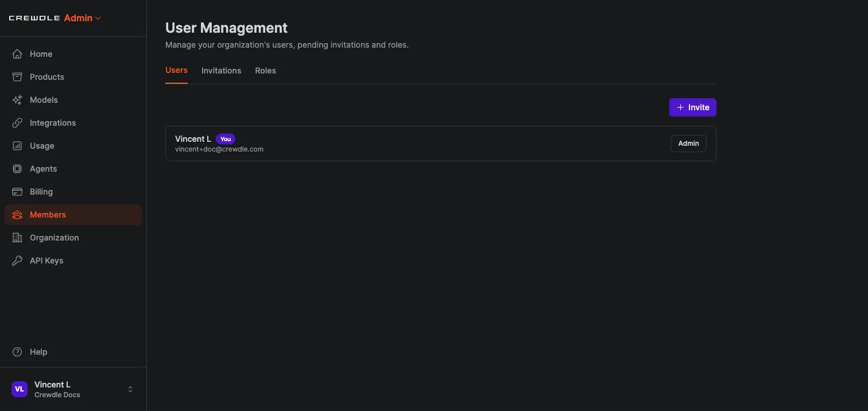Click the Manage your organization's users description
The height and width of the screenshot is (411, 868).
click(x=287, y=45)
